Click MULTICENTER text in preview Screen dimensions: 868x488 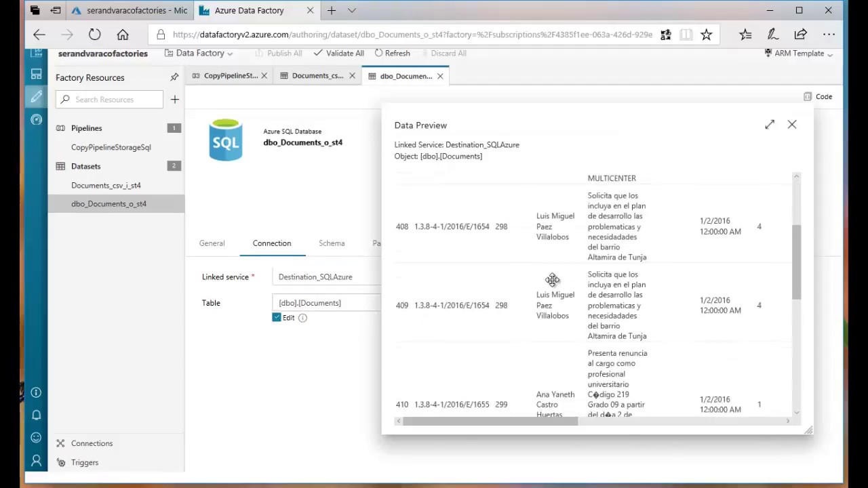[612, 178]
